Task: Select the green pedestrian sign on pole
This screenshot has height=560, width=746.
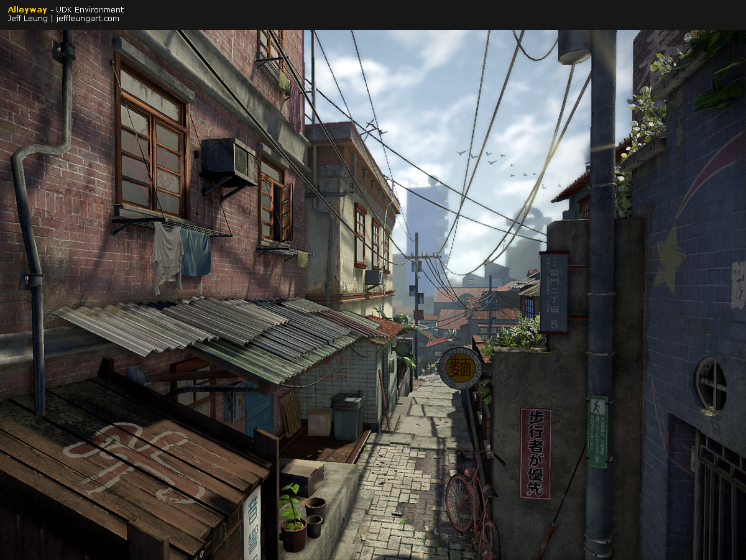Action: [x=597, y=431]
